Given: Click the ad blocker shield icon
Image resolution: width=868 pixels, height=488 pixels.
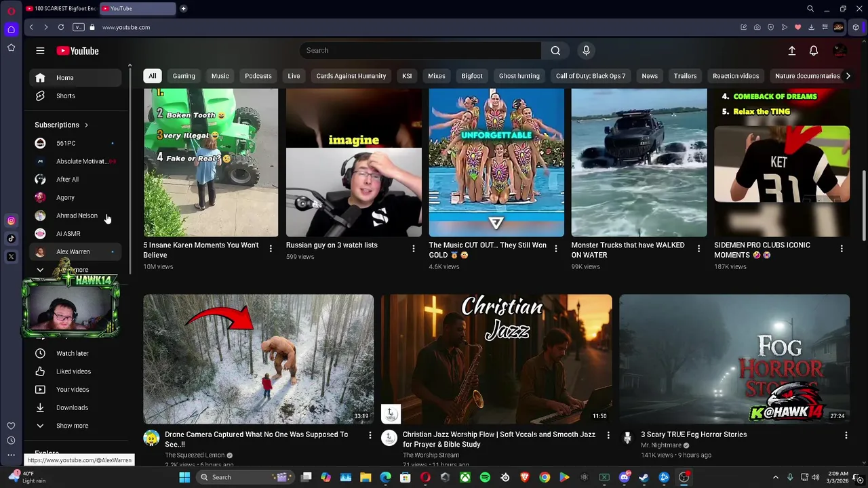Looking at the screenshot, I should [770, 27].
